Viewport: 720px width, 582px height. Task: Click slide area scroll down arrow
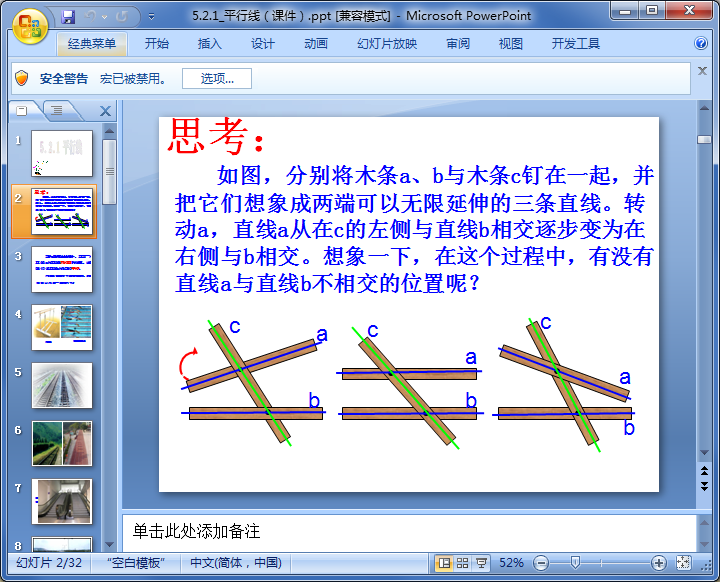(x=704, y=452)
